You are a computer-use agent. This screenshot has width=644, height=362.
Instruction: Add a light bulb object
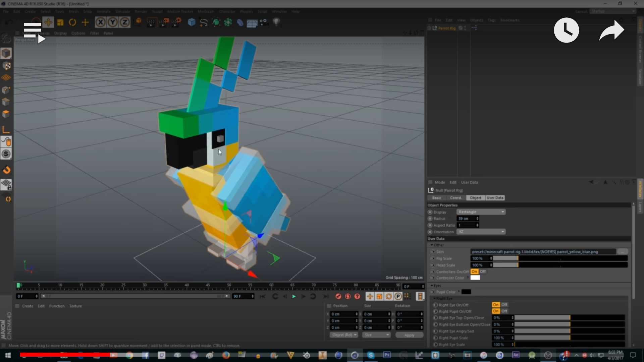pos(276,22)
